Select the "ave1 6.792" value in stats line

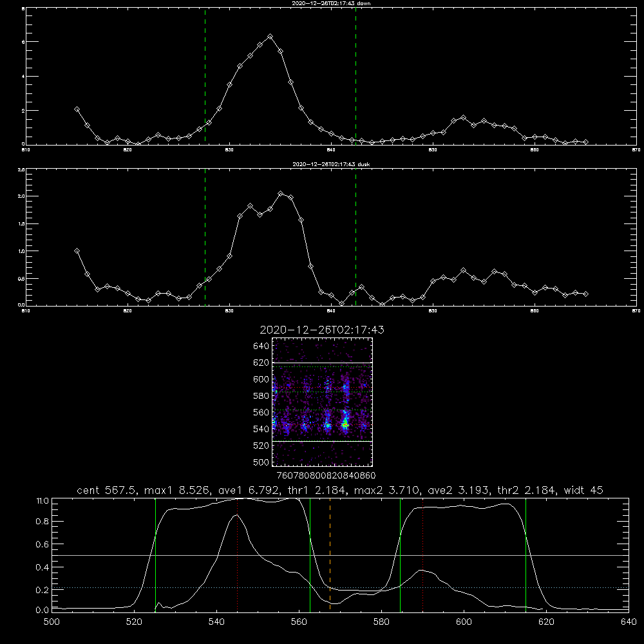[x=248, y=490]
